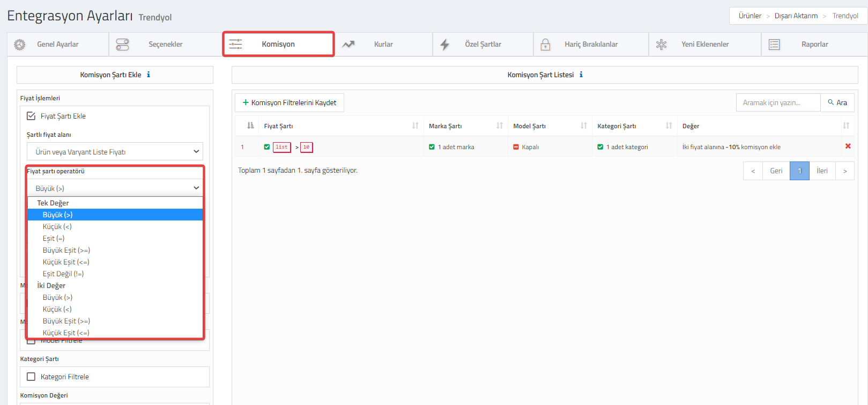Viewport: 868px width, 405px height.
Task: Choose Büyük Eşit (>=) under Tek Değer
Action: click(x=115, y=250)
